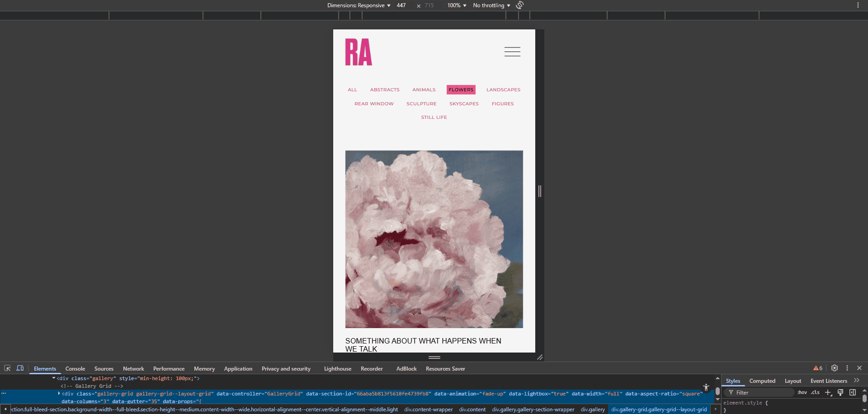Screen dimensions: 868x414
Task: Open DevTools settings gear
Action: pyautogui.click(x=835, y=368)
